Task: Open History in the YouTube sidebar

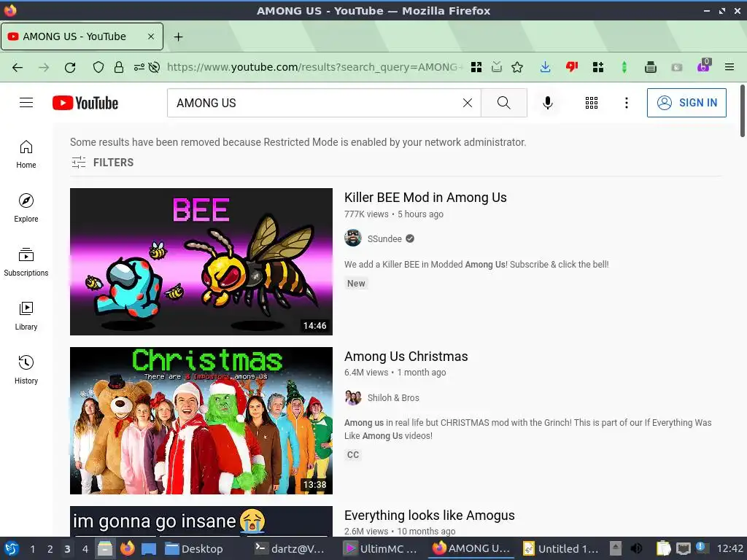Action: pyautogui.click(x=26, y=370)
